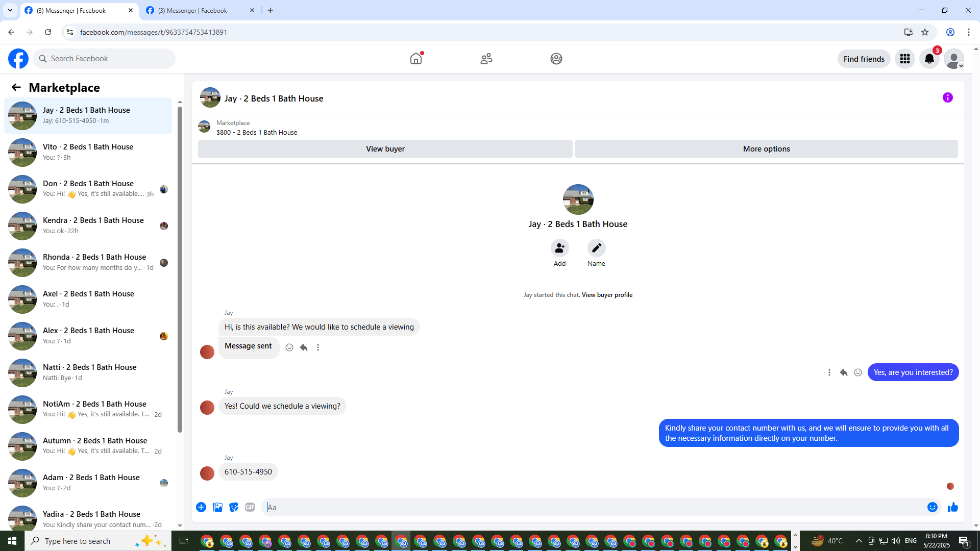Reply to the 'Message sent' bubble

pyautogui.click(x=304, y=347)
